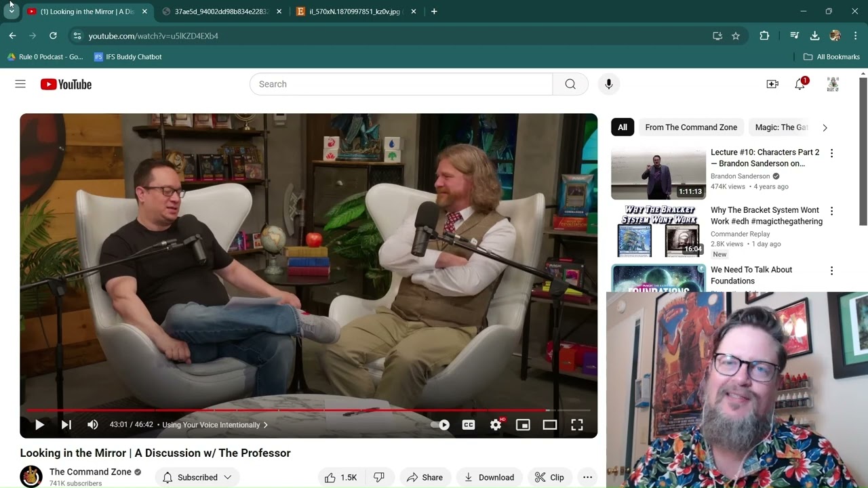
Task: Start voice search with the microphone icon
Action: coord(609,84)
